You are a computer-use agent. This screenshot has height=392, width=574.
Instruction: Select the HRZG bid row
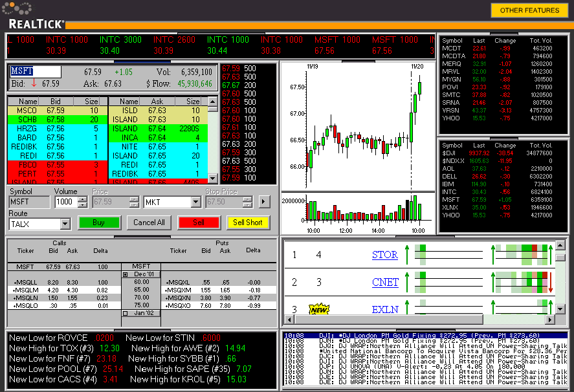pos(58,129)
